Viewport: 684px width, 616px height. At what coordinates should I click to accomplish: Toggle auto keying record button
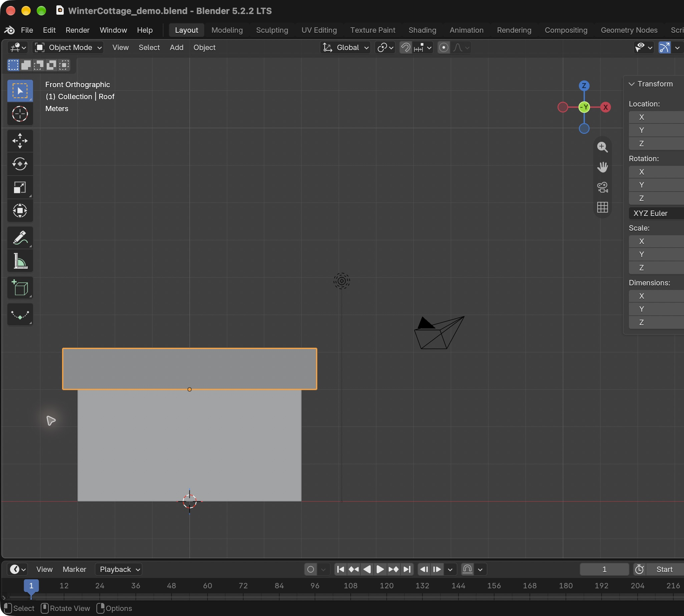(x=311, y=569)
